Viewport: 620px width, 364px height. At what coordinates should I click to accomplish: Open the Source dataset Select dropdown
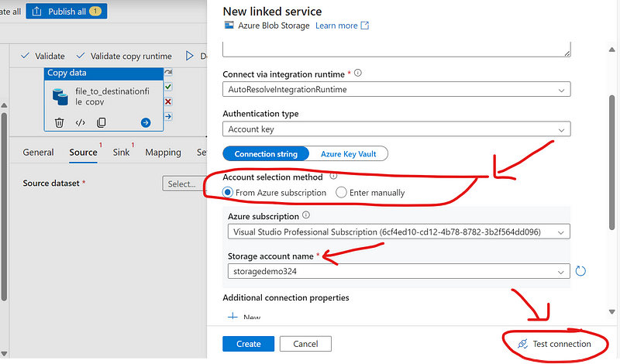184,184
